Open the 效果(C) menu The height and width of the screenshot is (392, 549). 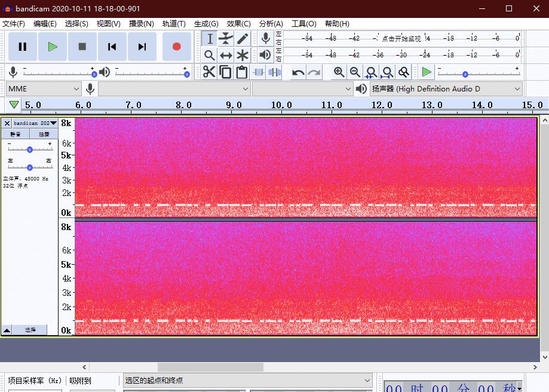click(238, 24)
